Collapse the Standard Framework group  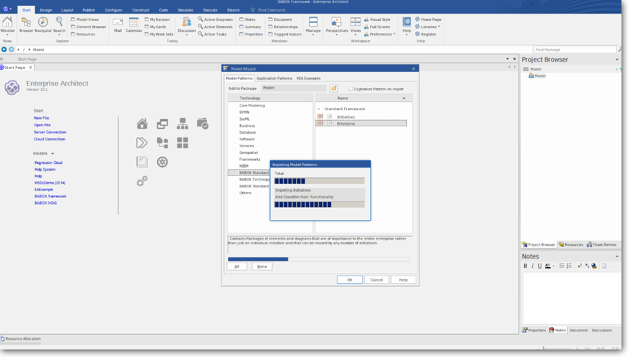point(318,109)
